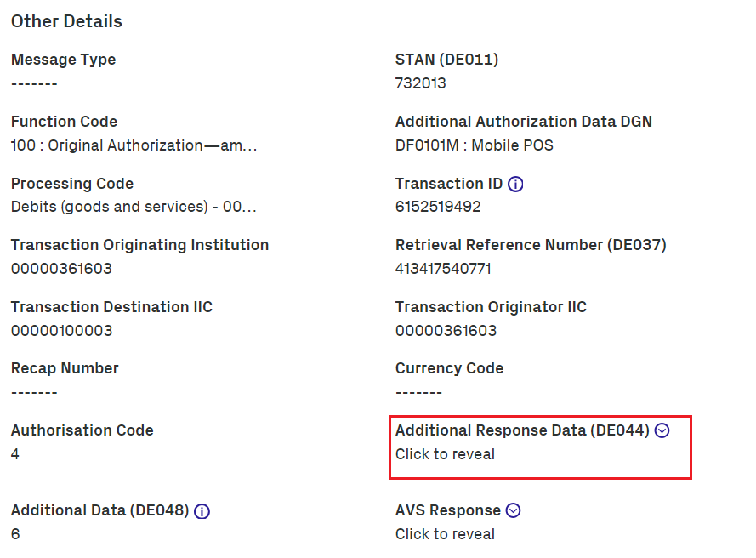Viewport: 756px width, 558px height.
Task: Select the Transaction Originating Institution value
Action: click(61, 269)
